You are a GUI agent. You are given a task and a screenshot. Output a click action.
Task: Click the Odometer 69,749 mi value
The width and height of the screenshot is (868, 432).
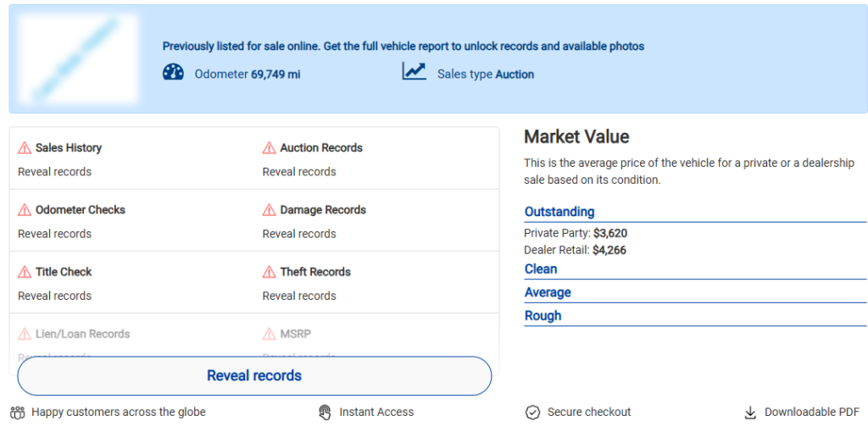point(248,75)
